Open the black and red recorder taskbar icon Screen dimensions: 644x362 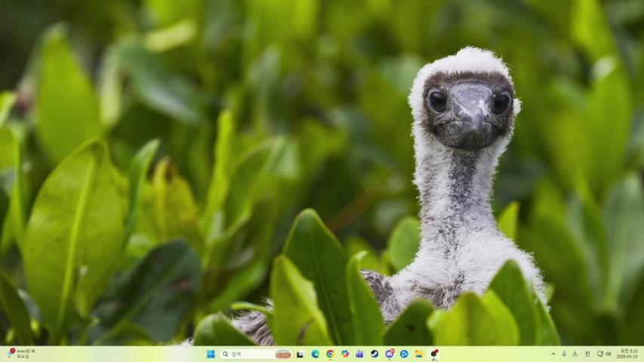pos(434,354)
